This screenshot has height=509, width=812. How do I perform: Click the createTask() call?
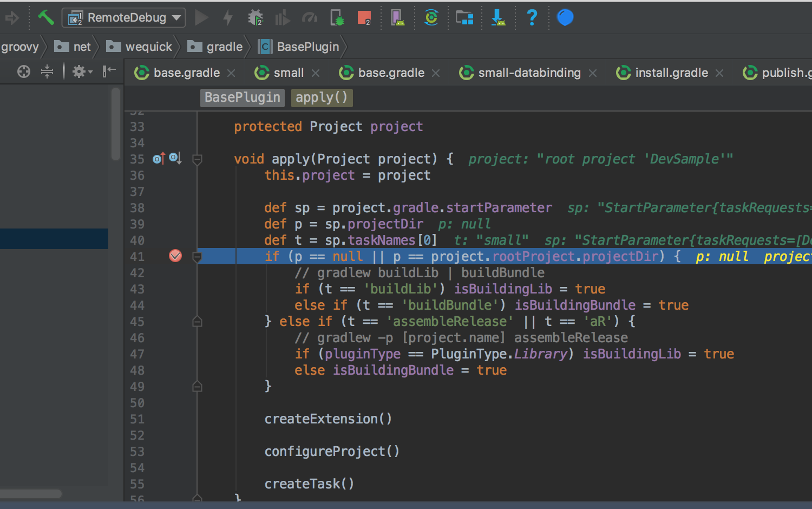(x=309, y=484)
